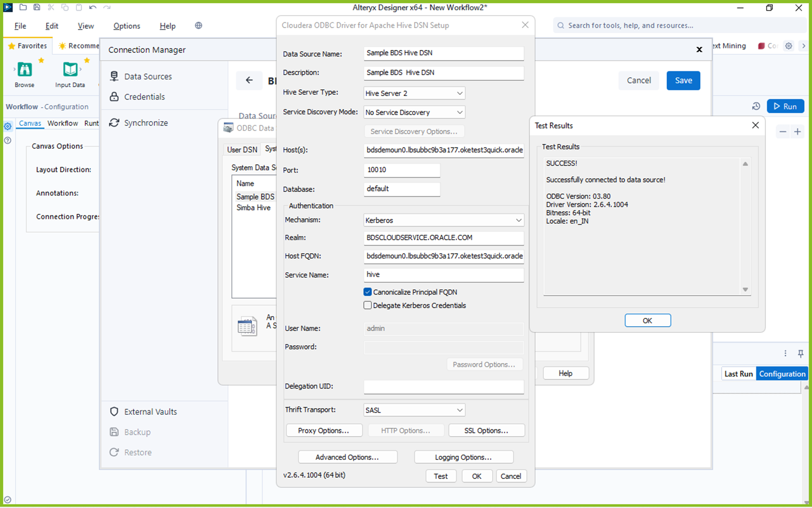Screen dimensions: 812x508
Task: Open Logging Options in DSN Setup
Action: (464, 457)
